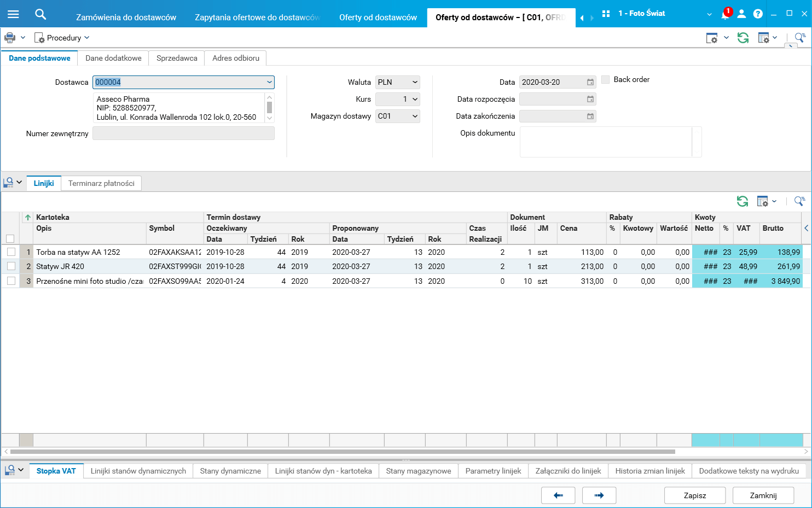The height and width of the screenshot is (508, 812).
Task: Click the horizontal scrollbar of the grid
Action: pos(343,452)
